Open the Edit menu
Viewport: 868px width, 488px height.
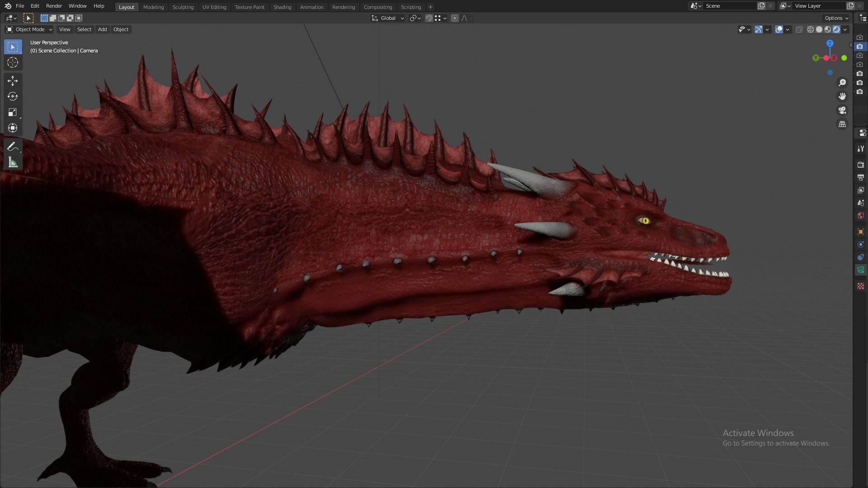35,6
